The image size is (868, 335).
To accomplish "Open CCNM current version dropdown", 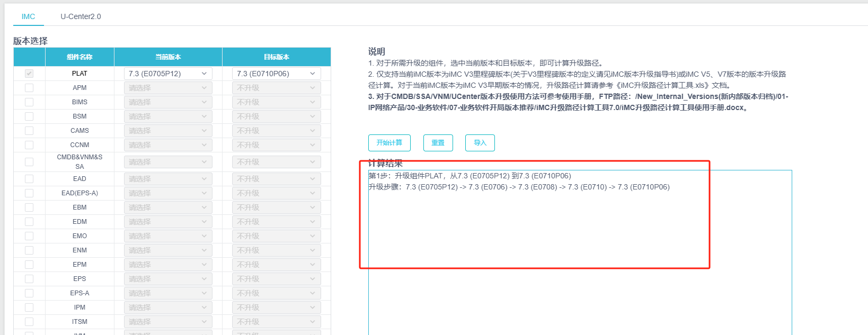I will point(168,145).
